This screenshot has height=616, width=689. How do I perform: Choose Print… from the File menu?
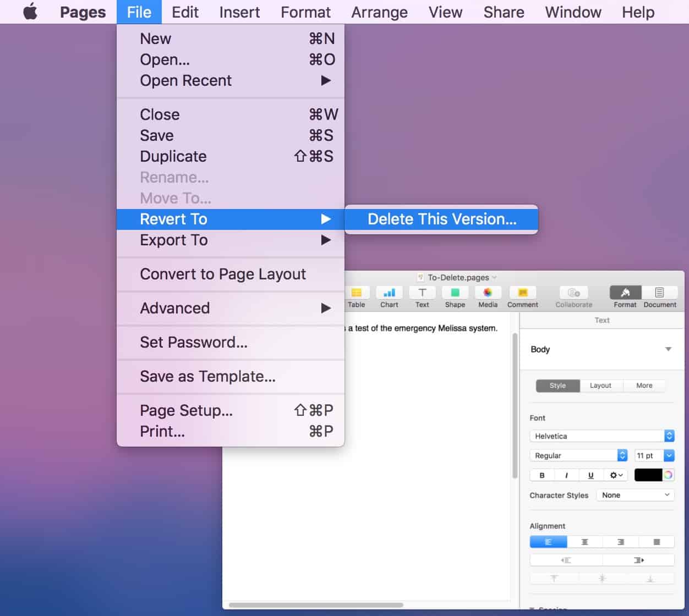pyautogui.click(x=231, y=431)
